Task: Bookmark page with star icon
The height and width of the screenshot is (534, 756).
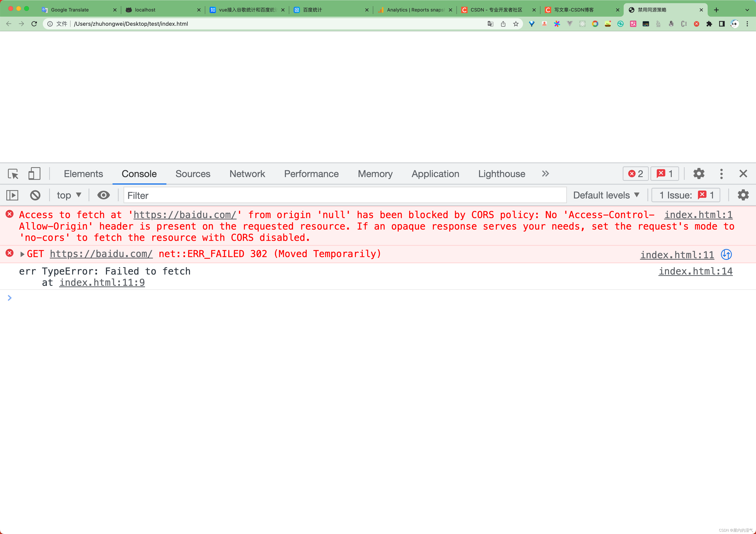Action: (x=516, y=24)
